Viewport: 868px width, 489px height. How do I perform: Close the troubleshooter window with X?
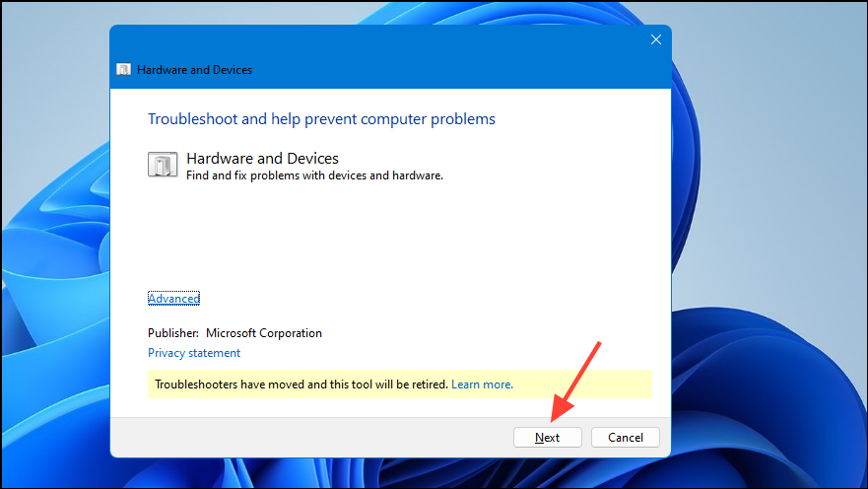coord(656,39)
